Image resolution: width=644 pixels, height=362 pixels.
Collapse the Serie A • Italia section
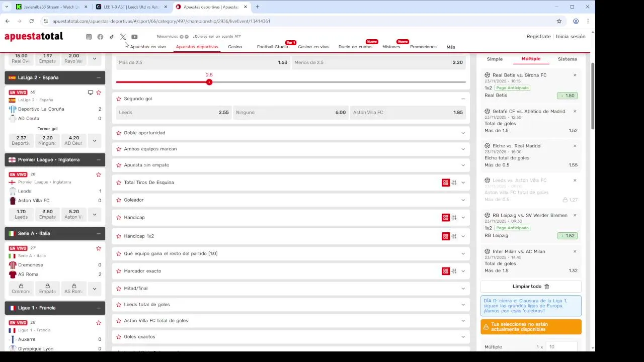click(x=99, y=233)
